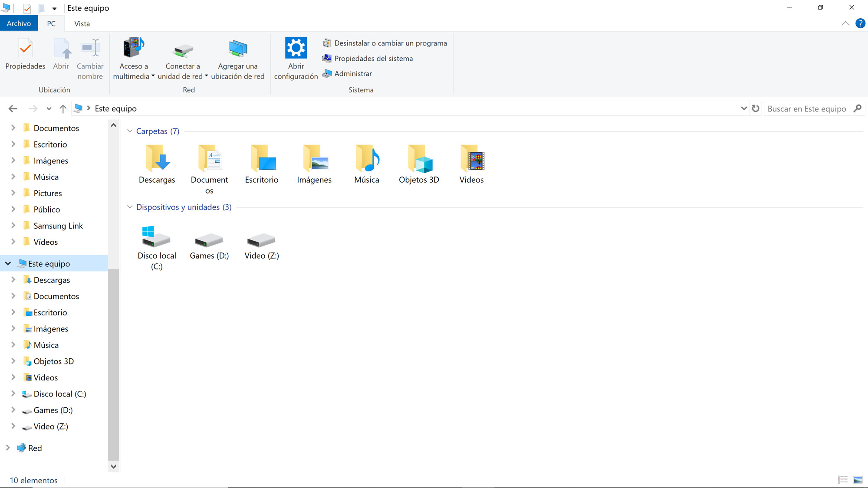Select the Música folder icon in Carpetas
The image size is (868, 488).
click(367, 158)
